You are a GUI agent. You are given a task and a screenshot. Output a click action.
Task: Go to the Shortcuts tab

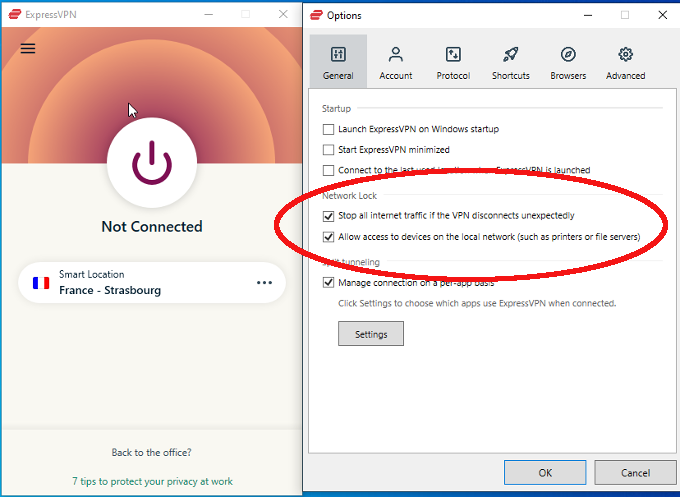(510, 62)
